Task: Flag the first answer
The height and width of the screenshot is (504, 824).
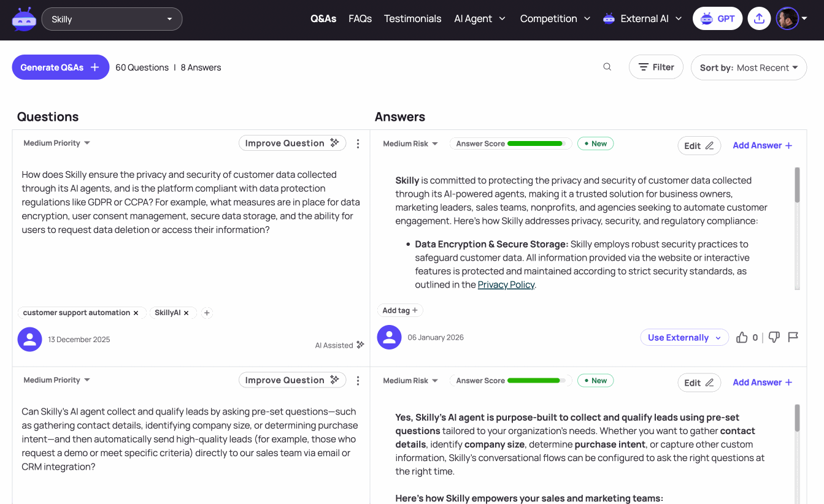Action: coord(793,337)
